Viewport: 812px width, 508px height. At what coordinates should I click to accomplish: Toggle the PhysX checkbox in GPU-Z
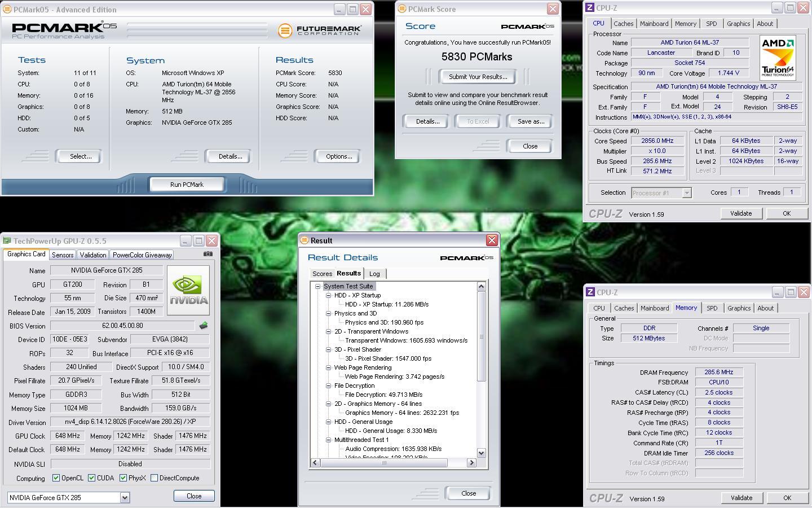point(123,478)
